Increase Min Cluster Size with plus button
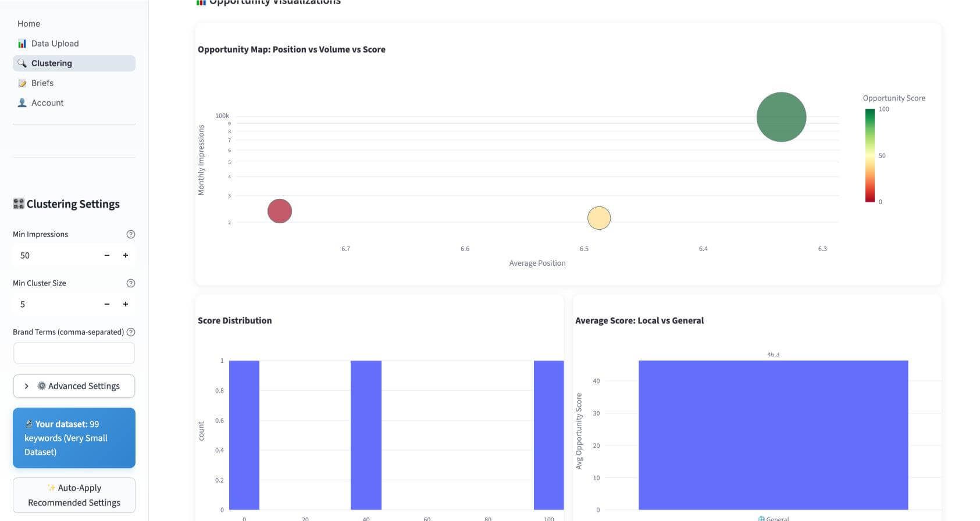 (126, 304)
